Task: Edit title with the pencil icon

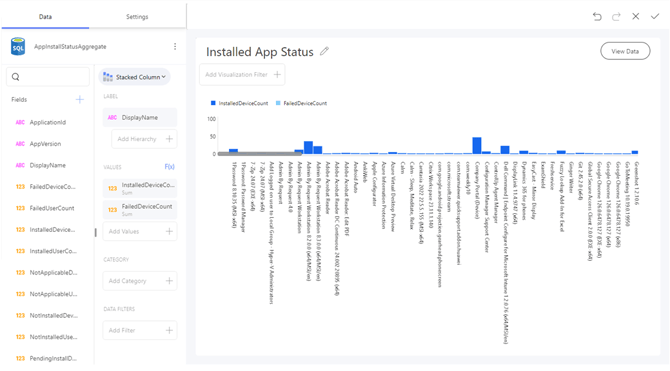Action: pos(324,51)
